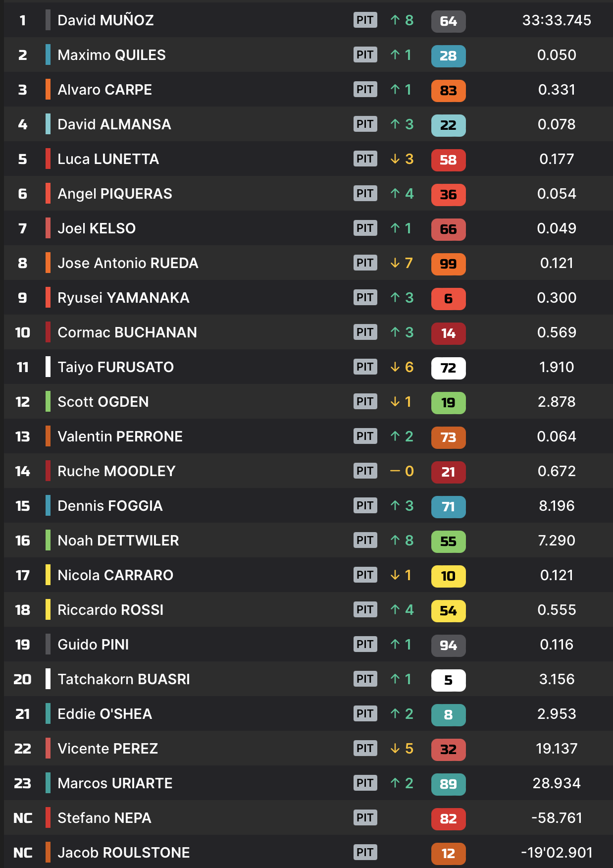Select Ryusei YAMANAKA's name
This screenshot has height=868, width=613.
pos(123,298)
